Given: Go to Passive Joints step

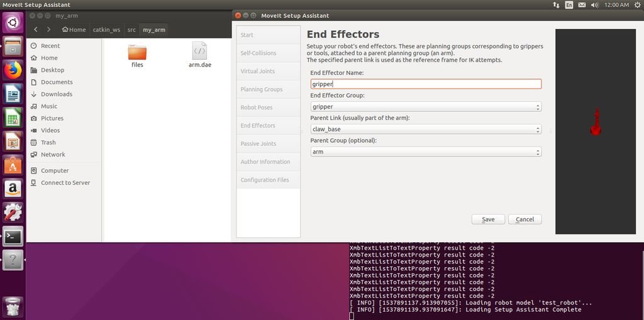Looking at the screenshot, I should [268, 143].
